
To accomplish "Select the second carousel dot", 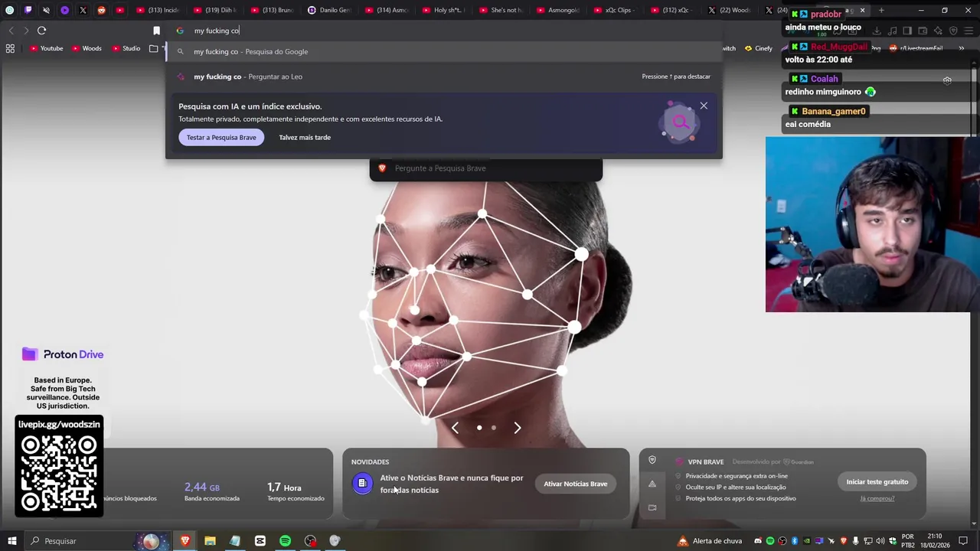I will (x=493, y=428).
